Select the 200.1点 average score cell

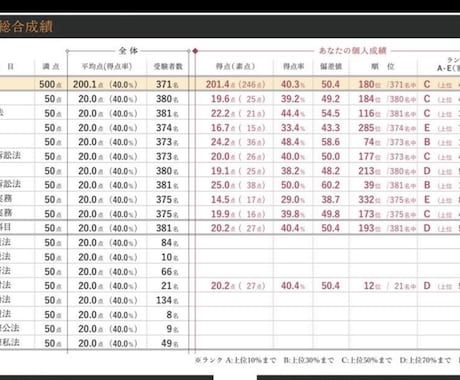(x=105, y=84)
